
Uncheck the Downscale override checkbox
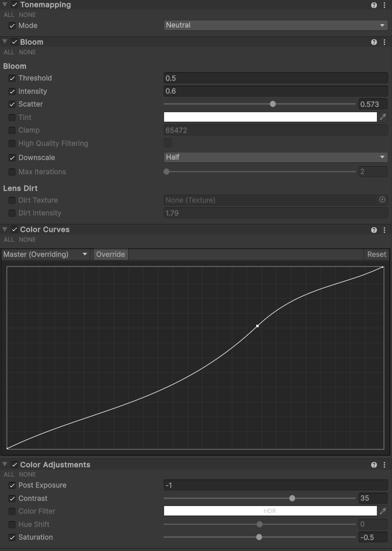tap(12, 158)
